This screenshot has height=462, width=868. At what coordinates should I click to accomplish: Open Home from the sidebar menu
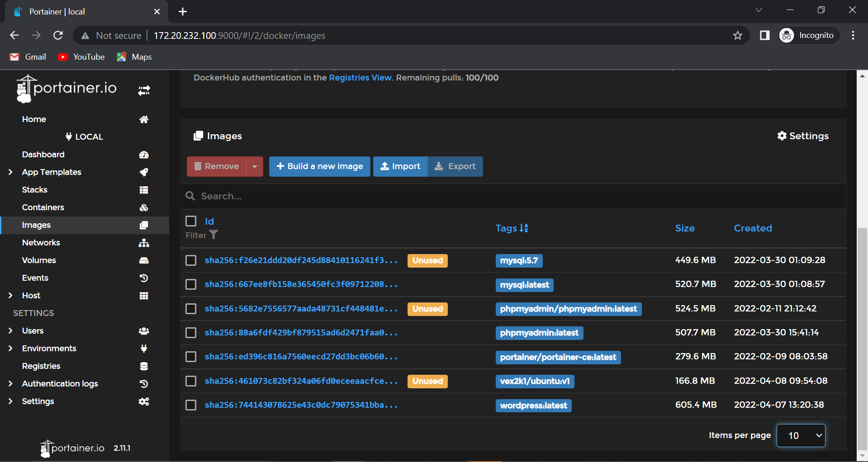click(x=33, y=119)
